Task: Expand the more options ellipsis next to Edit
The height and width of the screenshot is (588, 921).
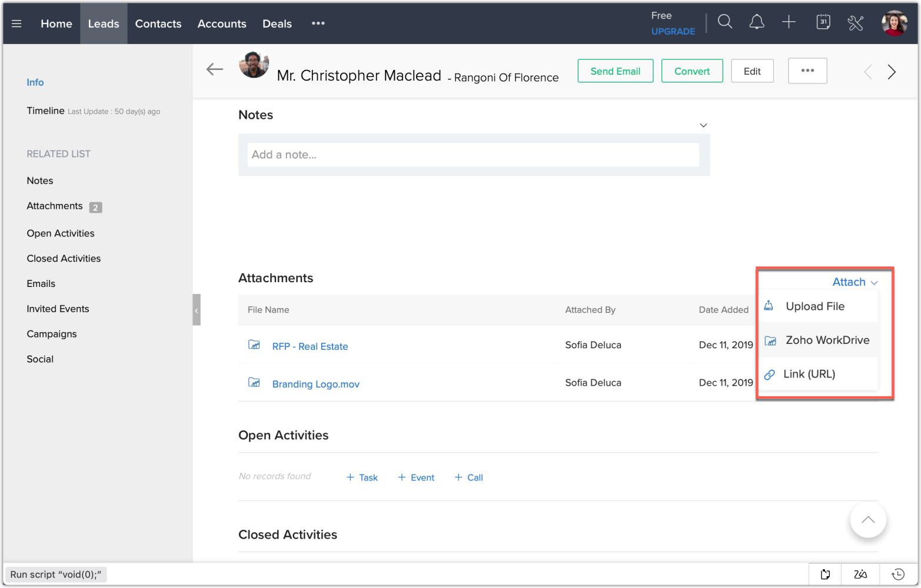Action: [x=807, y=71]
